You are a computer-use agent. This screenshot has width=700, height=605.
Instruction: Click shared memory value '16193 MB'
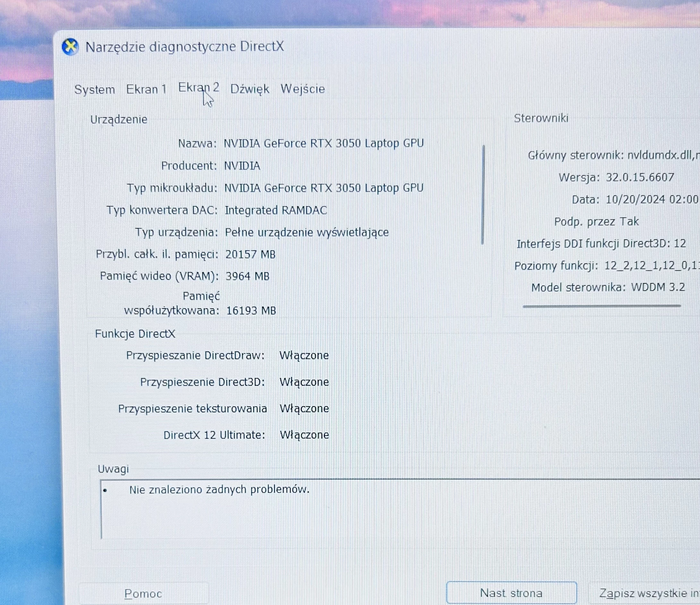[251, 311]
